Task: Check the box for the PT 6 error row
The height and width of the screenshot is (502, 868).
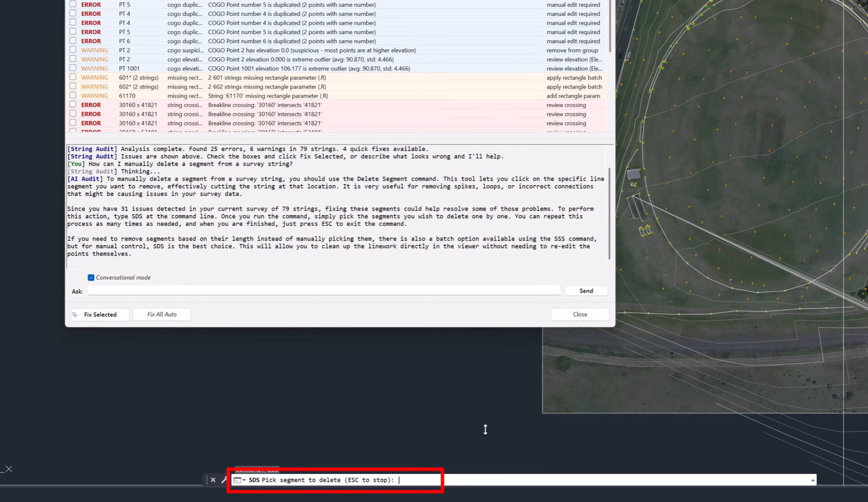Action: point(73,40)
